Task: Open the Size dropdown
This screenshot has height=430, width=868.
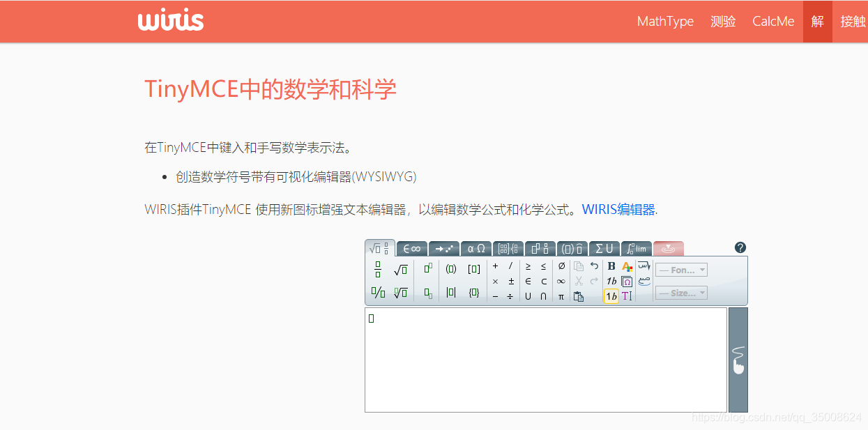Action: pyautogui.click(x=682, y=293)
